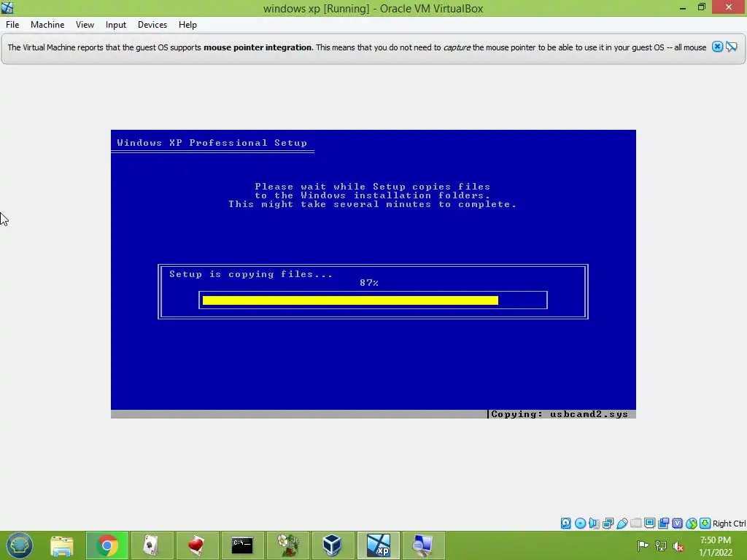Open the flower plant taskbar icon
Viewport: 747px width, 560px height.
point(287,545)
